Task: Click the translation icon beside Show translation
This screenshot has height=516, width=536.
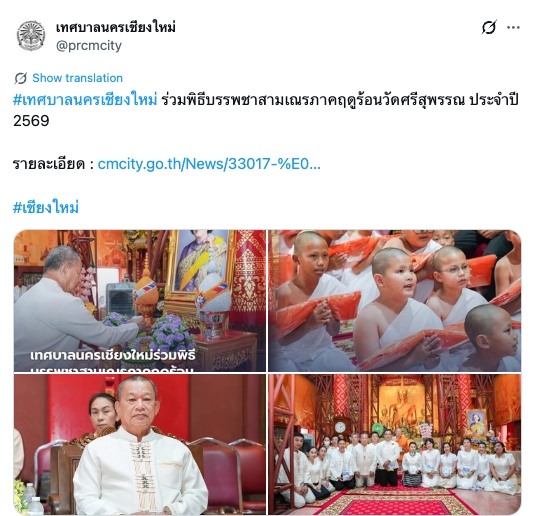Action: pos(21,78)
